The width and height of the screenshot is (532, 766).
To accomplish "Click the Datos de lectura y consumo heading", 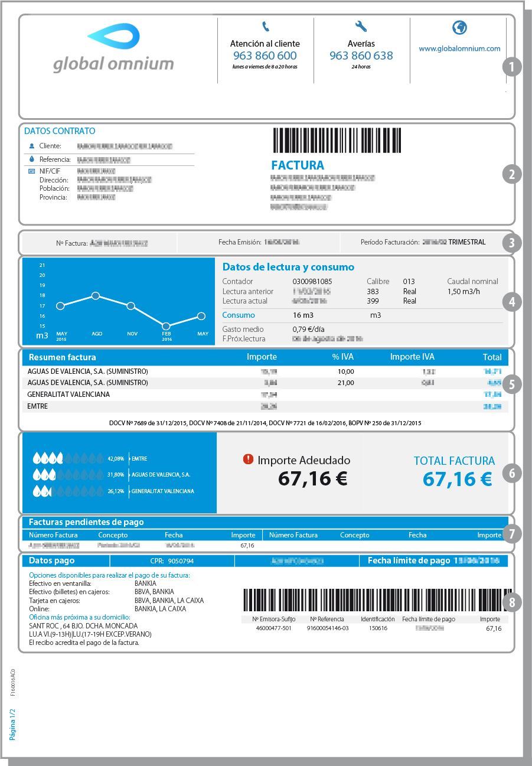I will point(288,267).
